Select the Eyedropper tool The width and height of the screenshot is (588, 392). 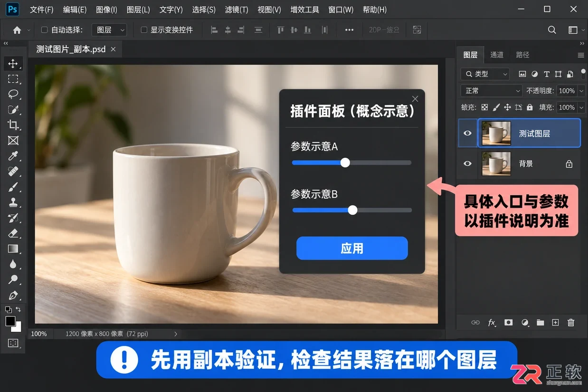[13, 156]
